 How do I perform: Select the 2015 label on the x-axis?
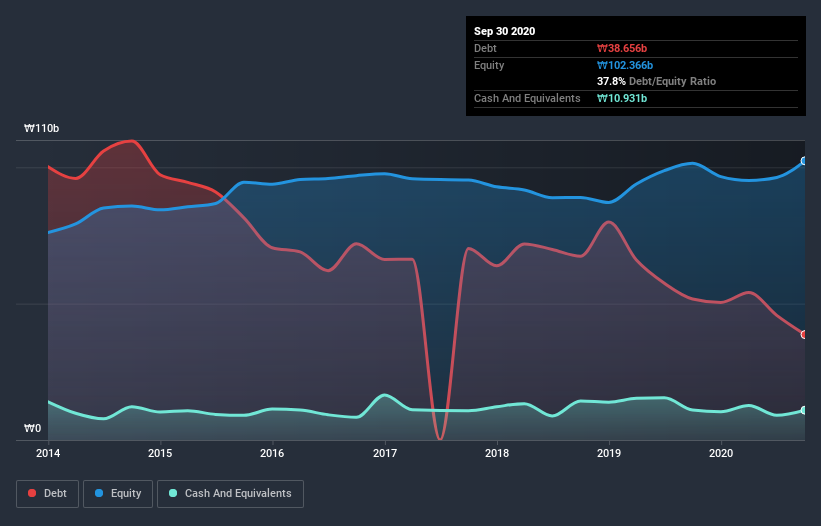tap(160, 453)
